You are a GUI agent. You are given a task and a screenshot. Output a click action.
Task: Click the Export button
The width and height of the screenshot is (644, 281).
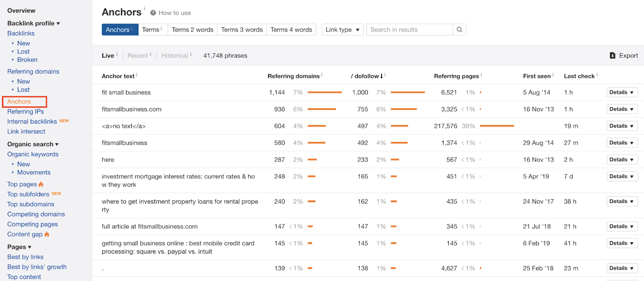[624, 56]
